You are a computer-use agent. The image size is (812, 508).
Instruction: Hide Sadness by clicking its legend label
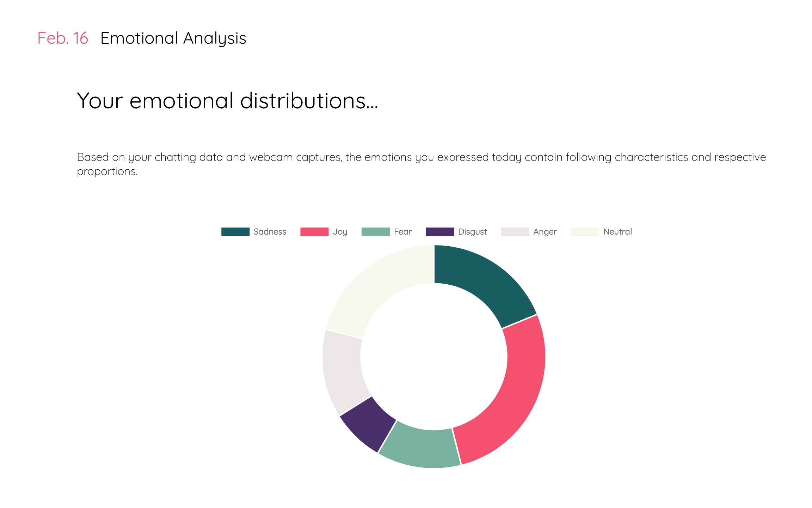(270, 232)
